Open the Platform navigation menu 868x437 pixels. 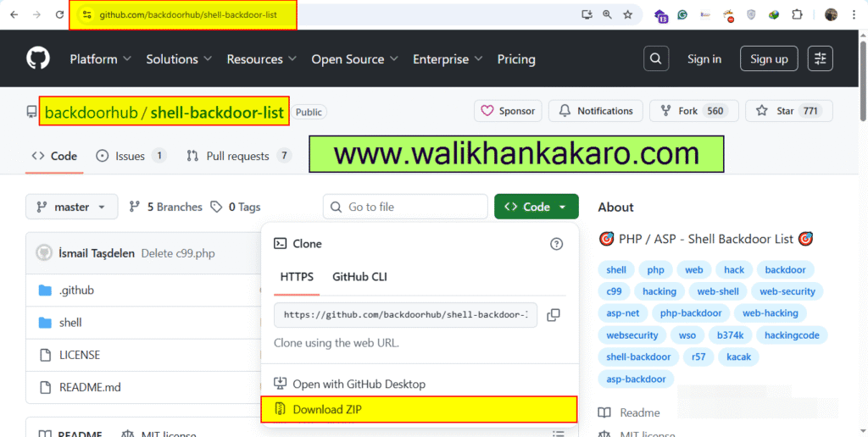(x=100, y=59)
